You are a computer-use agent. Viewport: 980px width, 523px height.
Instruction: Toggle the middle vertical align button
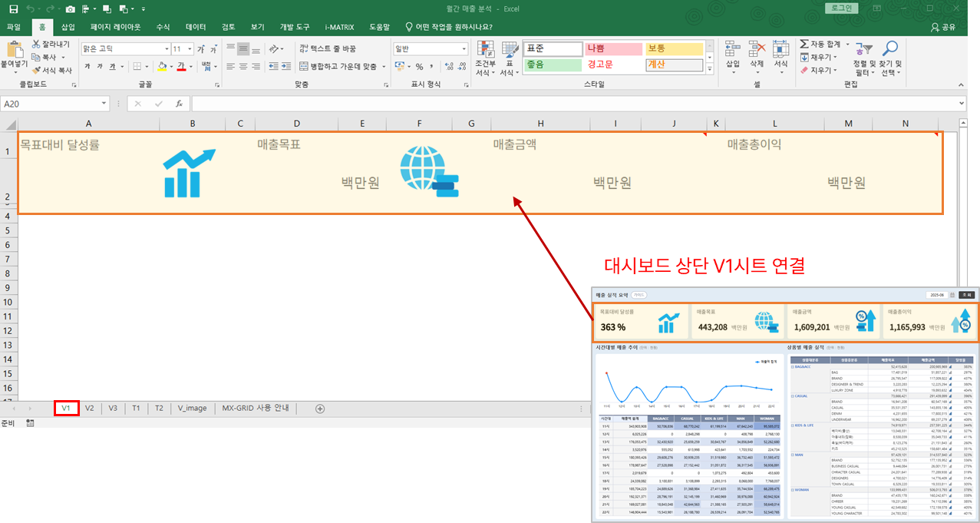[243, 48]
